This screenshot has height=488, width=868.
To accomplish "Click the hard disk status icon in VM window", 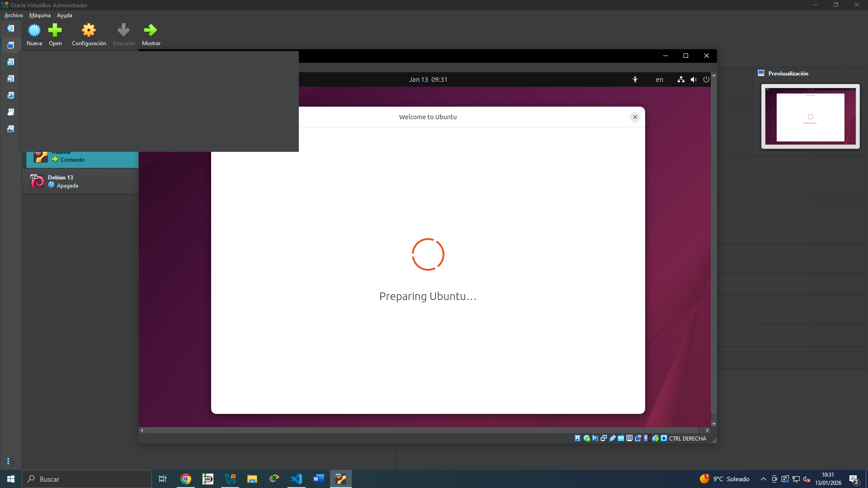I will [x=577, y=438].
